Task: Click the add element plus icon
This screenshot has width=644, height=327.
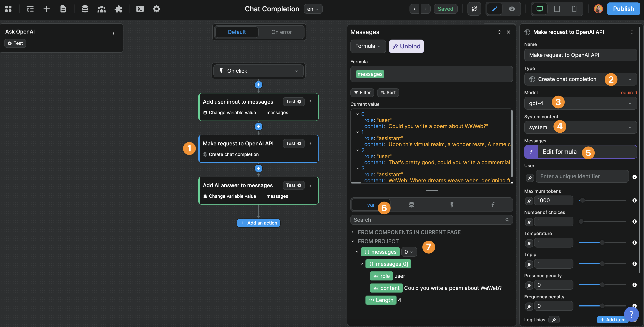Action: coord(46,9)
